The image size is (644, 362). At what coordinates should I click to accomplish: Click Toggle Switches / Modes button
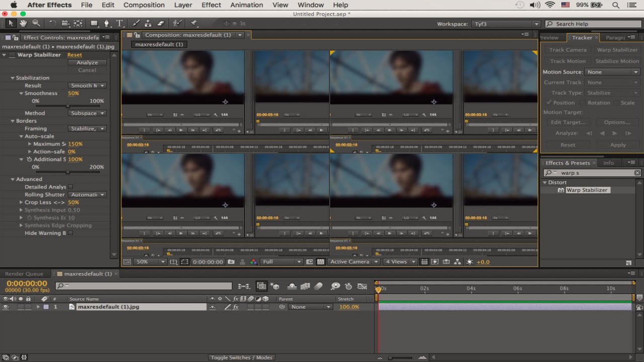coord(242,357)
